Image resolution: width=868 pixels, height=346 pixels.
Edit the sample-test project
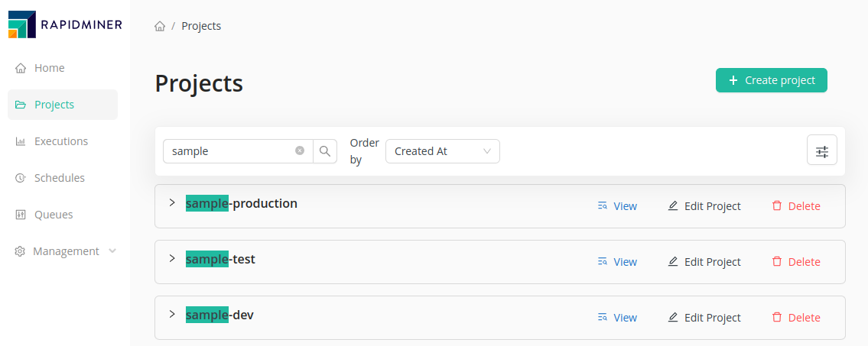704,262
